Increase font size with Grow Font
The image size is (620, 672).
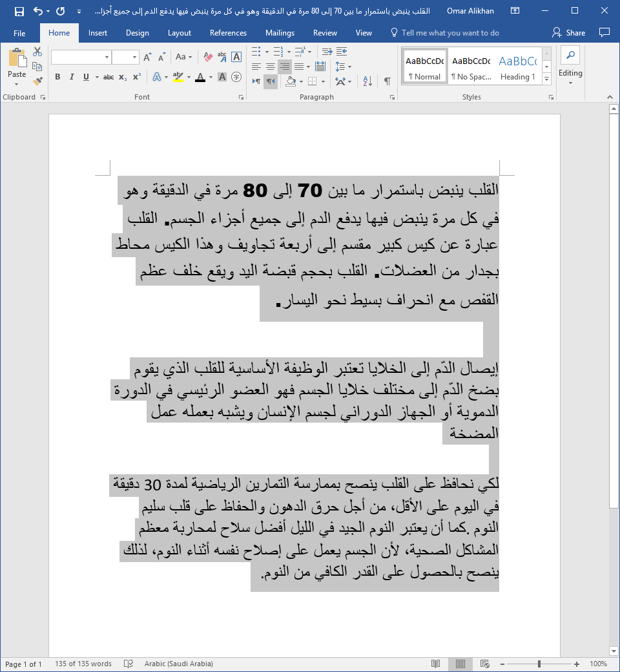(x=147, y=57)
